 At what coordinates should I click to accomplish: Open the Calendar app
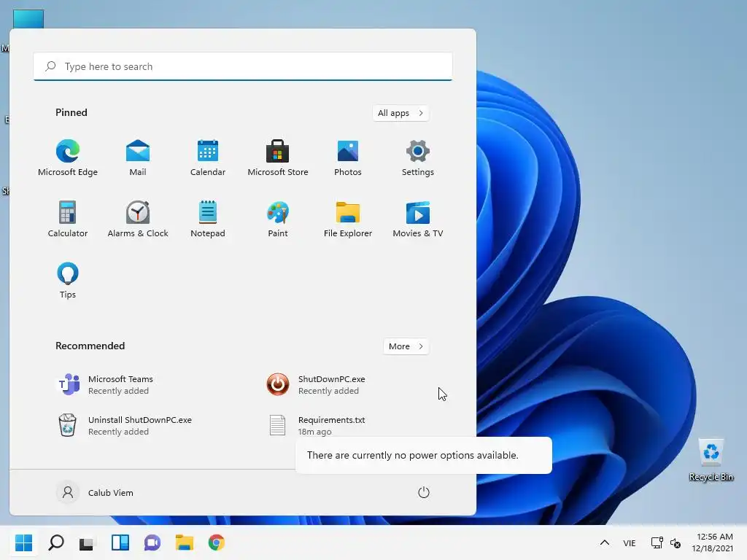click(208, 158)
